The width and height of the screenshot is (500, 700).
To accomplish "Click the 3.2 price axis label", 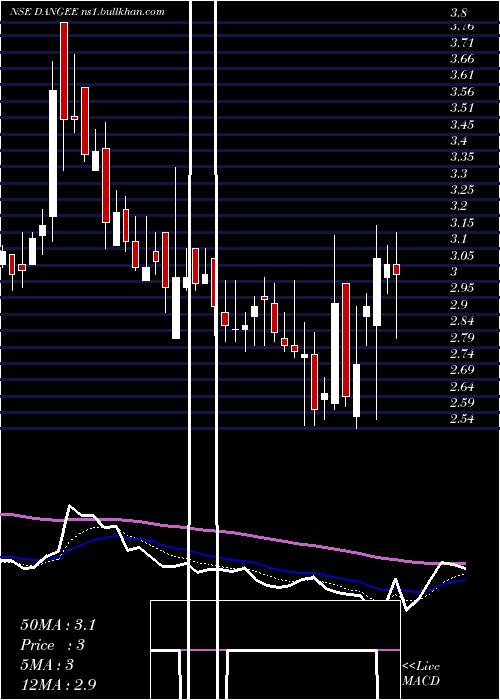I will tap(458, 206).
